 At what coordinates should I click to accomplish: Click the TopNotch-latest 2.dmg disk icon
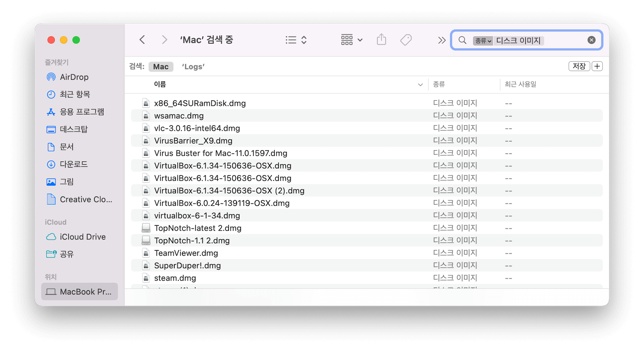click(146, 228)
